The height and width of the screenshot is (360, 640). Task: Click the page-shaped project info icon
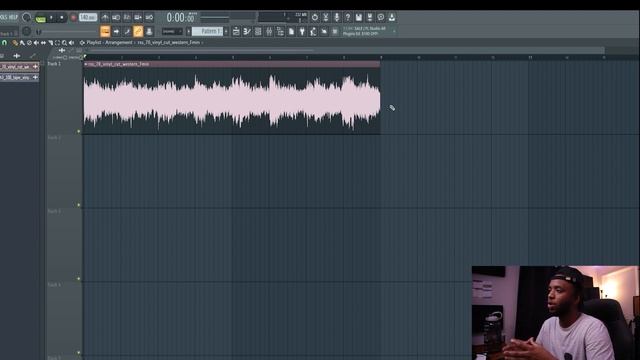click(x=291, y=31)
